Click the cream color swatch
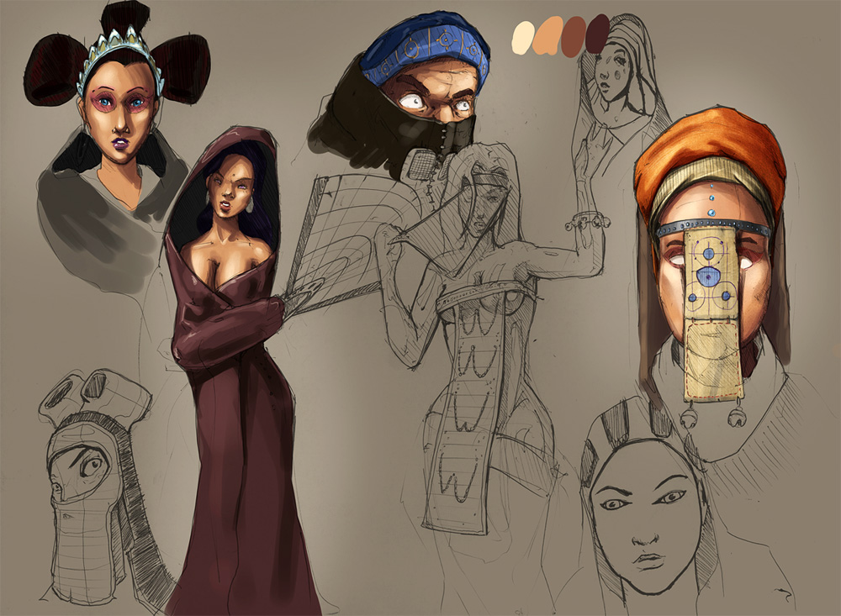This screenshot has width=841, height=616. click(523, 34)
